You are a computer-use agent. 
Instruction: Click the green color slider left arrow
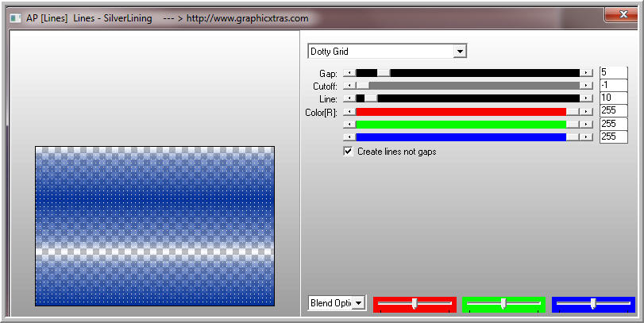click(x=349, y=125)
